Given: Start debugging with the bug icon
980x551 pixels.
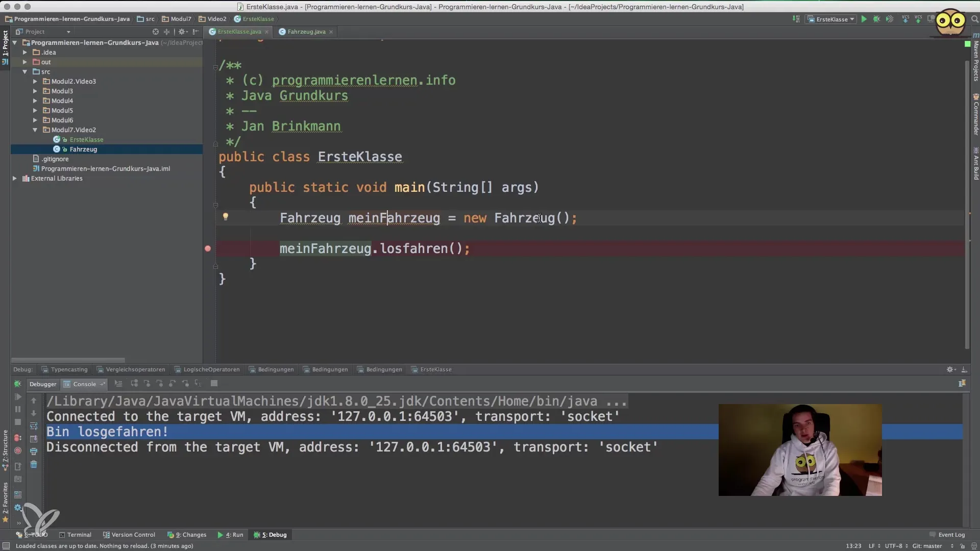Looking at the screenshot, I should (876, 19).
